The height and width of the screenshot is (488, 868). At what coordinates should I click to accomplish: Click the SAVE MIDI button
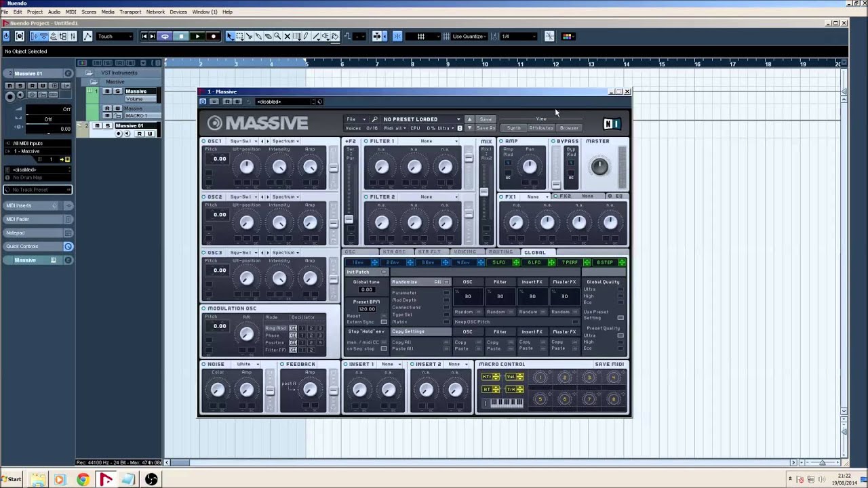pyautogui.click(x=609, y=364)
